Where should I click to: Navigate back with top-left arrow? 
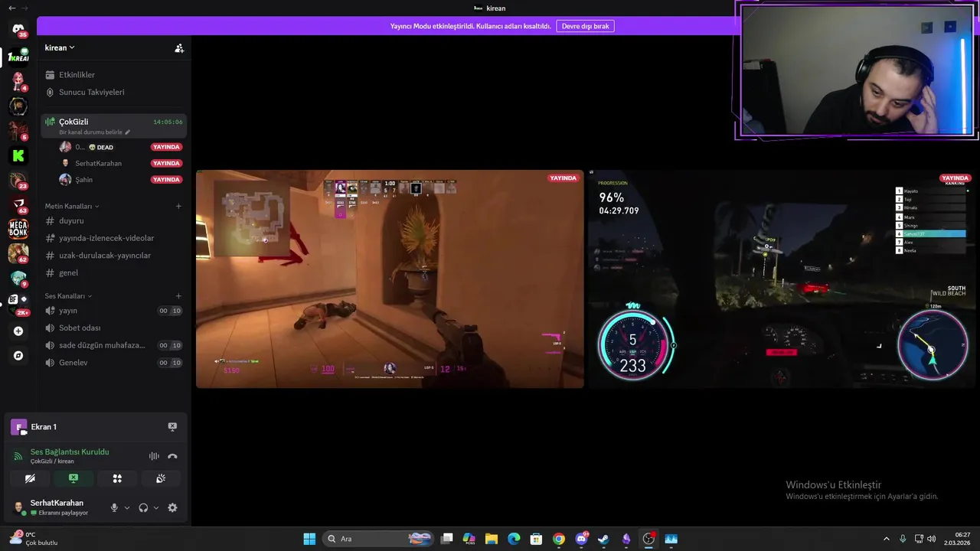coord(11,8)
